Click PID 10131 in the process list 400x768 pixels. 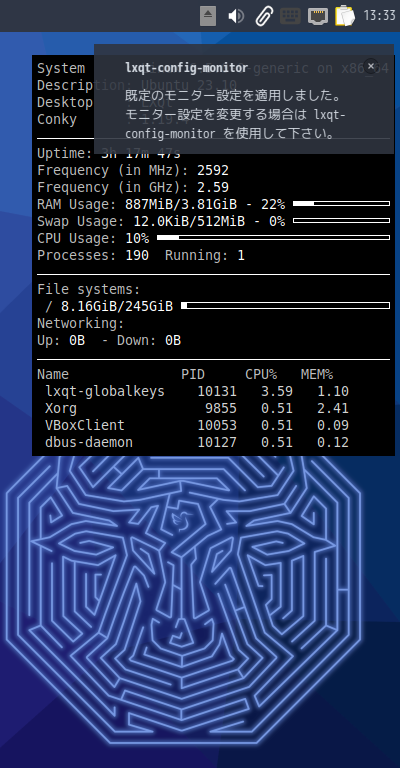point(217,391)
